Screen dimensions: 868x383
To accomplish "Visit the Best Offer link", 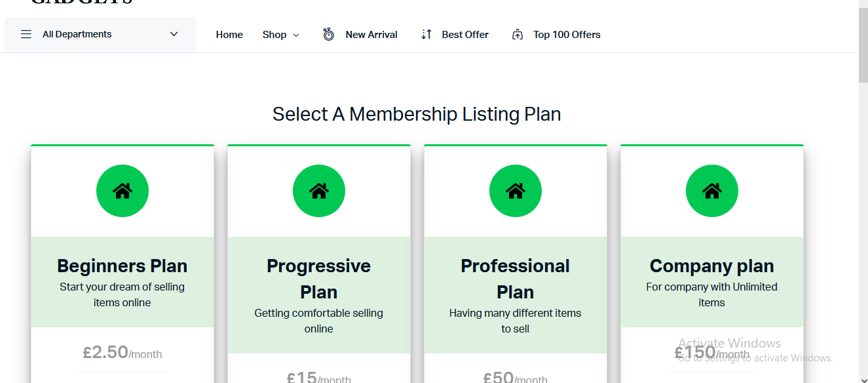I will (x=465, y=35).
